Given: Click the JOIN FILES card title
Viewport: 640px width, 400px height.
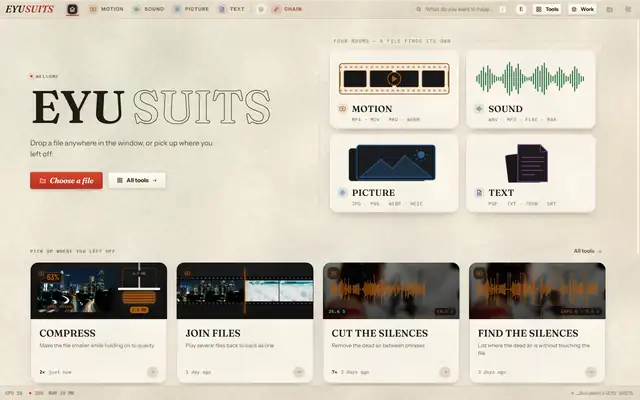Looking at the screenshot, I should (x=213, y=333).
